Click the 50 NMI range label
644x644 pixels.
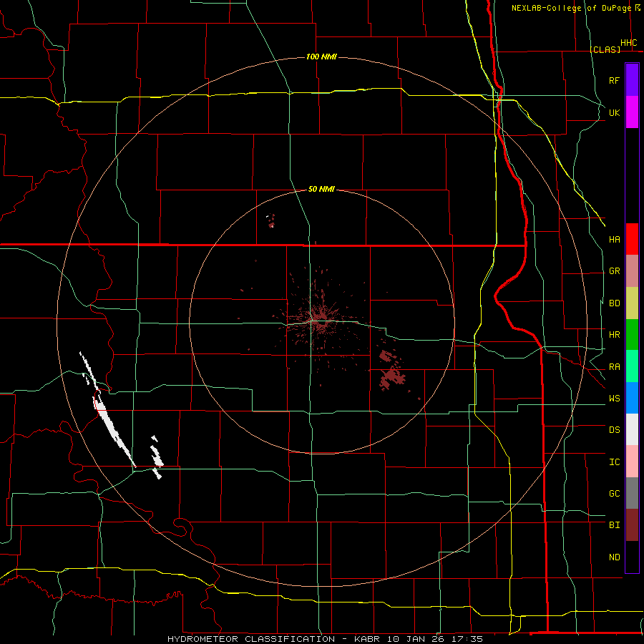click(321, 189)
